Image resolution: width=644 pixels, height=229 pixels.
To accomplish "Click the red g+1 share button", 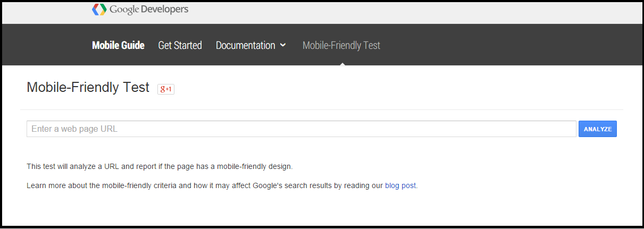I will coord(166,89).
